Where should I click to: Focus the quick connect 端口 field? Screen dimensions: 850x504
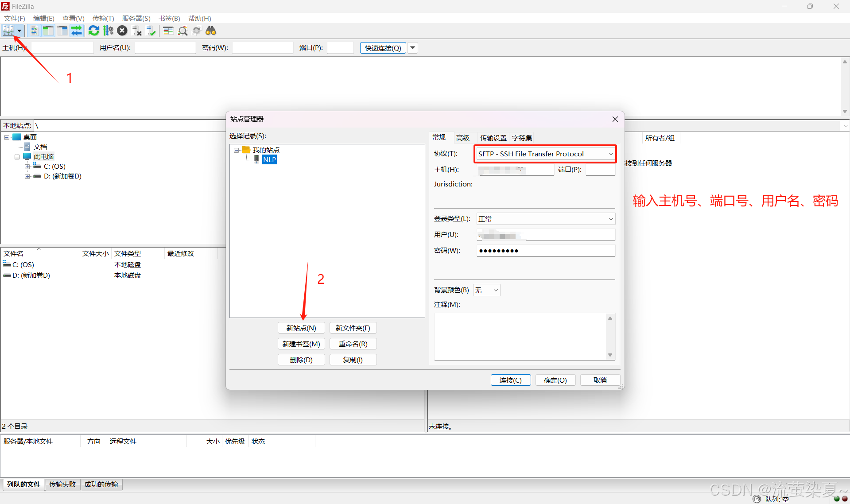(340, 48)
